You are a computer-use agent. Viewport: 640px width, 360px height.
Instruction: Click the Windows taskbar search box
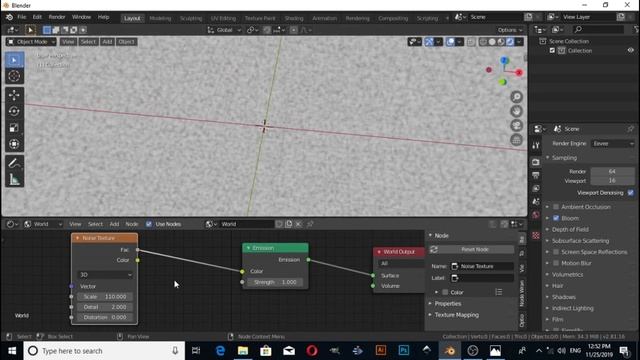[104, 351]
